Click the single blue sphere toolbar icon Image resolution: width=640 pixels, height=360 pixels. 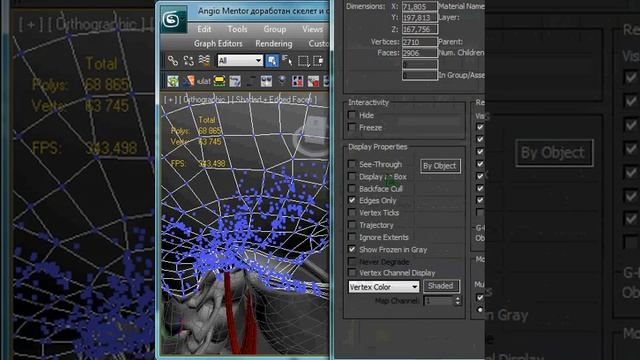tap(282, 80)
